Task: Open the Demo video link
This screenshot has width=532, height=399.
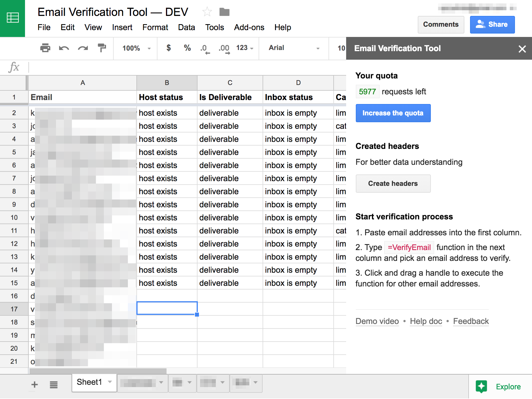Action: 377,321
